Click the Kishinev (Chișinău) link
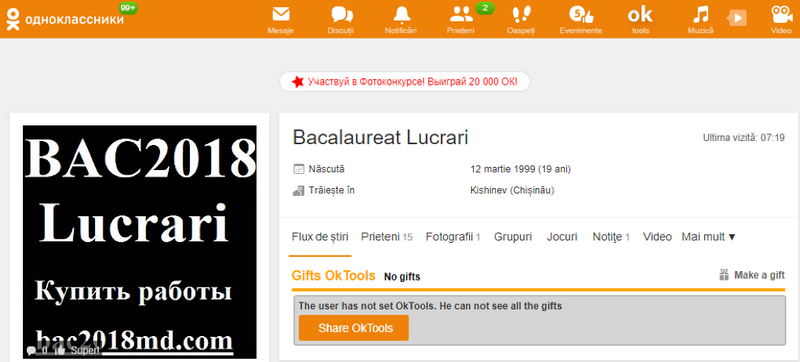This screenshot has width=800, height=362. click(x=512, y=191)
